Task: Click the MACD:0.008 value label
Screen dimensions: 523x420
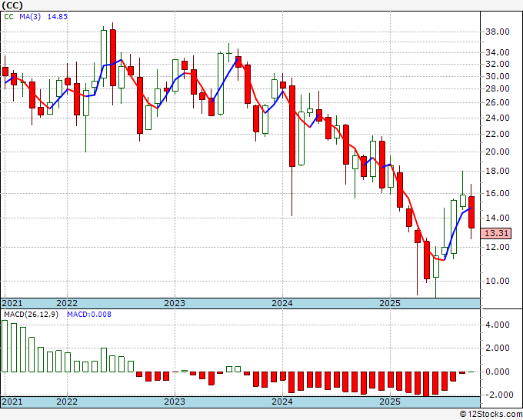Action: click(89, 315)
